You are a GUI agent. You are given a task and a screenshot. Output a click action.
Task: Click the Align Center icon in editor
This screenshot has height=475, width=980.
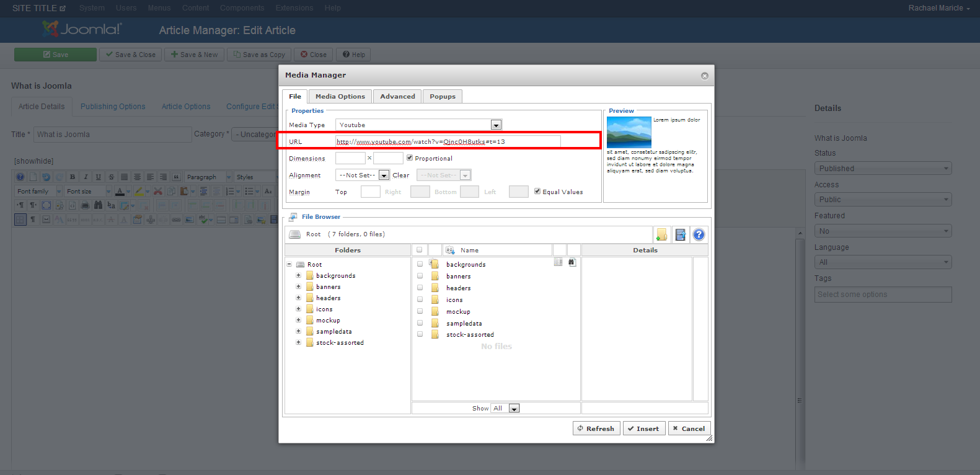coord(137,177)
